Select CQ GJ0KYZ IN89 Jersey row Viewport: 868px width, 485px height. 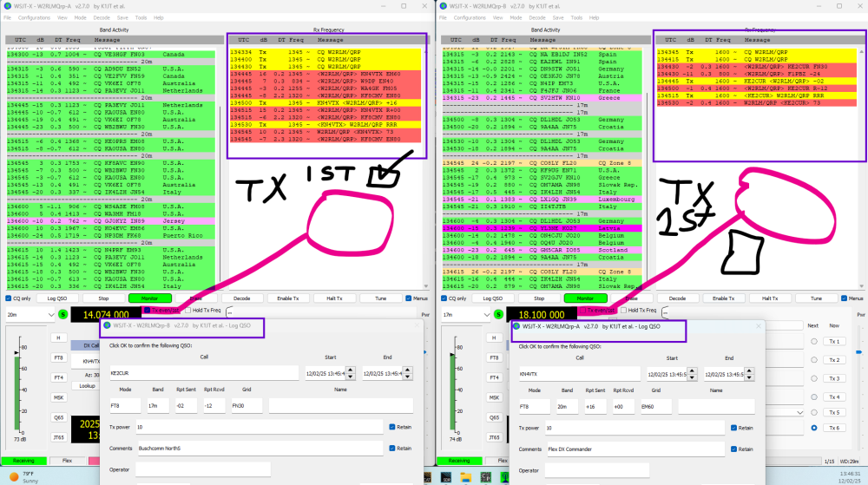point(111,221)
